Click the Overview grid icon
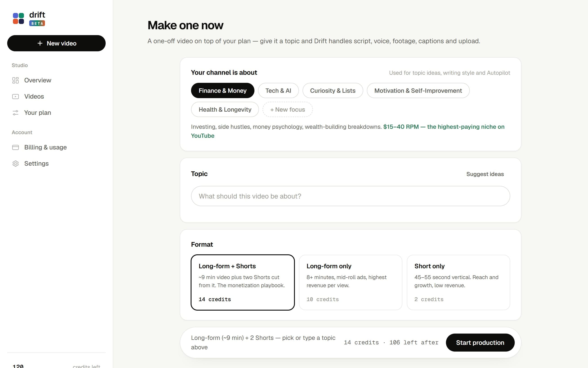The height and width of the screenshot is (368, 588). [x=15, y=80]
